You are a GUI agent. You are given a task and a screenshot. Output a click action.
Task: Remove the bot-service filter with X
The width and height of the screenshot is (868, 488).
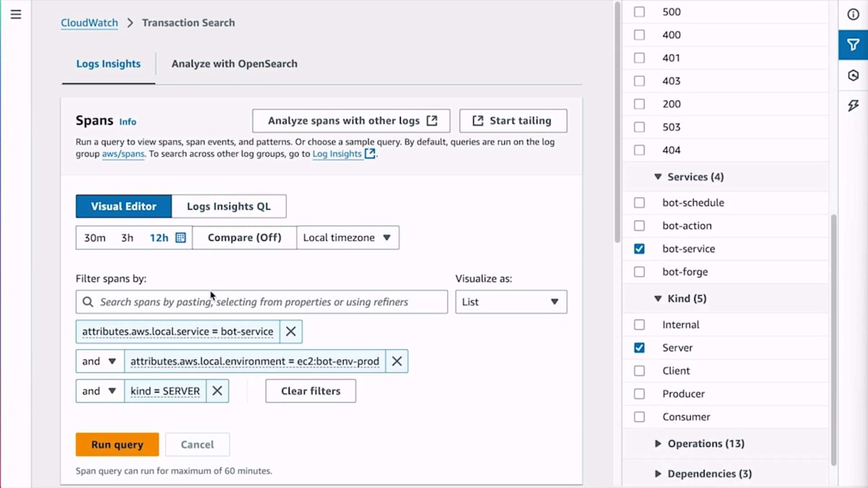291,332
